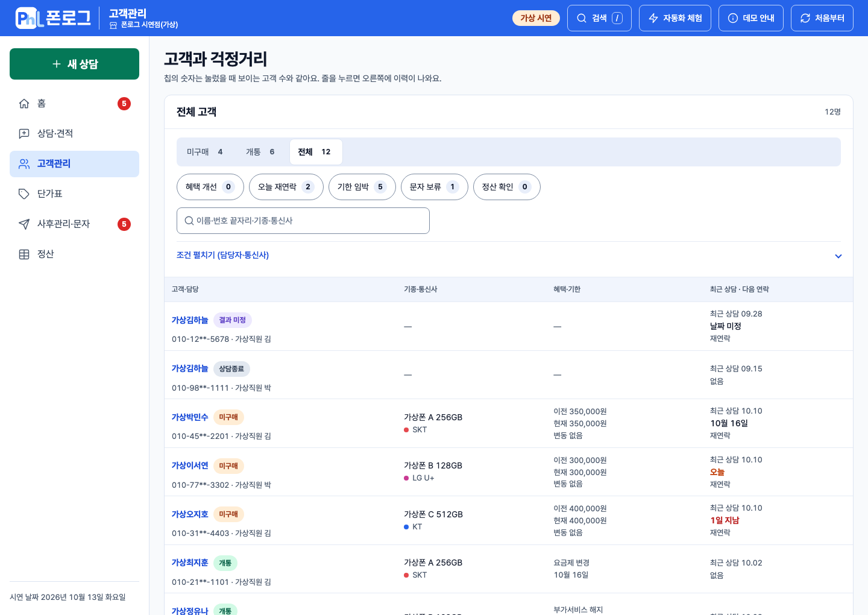The width and height of the screenshot is (868, 615).
Task: Click the chat icon beside 상담·견적
Action: [x=24, y=134]
